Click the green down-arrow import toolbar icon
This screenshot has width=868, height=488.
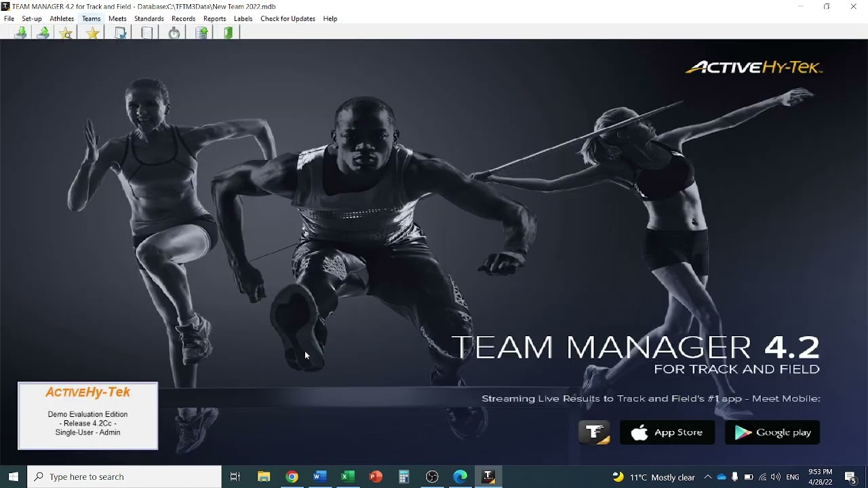coord(21,33)
